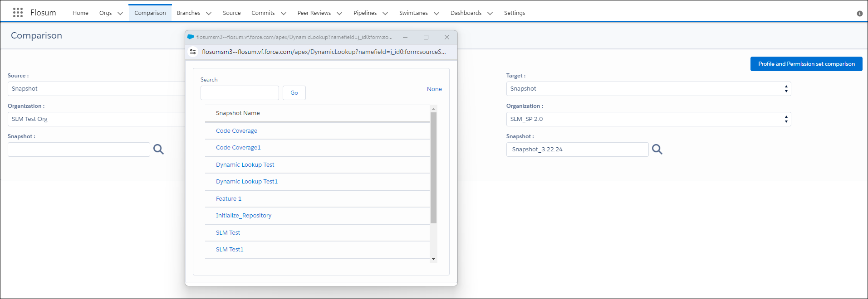Screen dimensions: 868x299
Task: Pick the Initialize_Repository snapshot
Action: coord(244,216)
